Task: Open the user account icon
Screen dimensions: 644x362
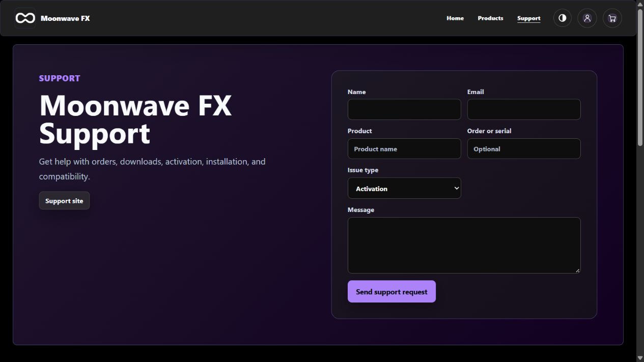Action: tap(587, 18)
